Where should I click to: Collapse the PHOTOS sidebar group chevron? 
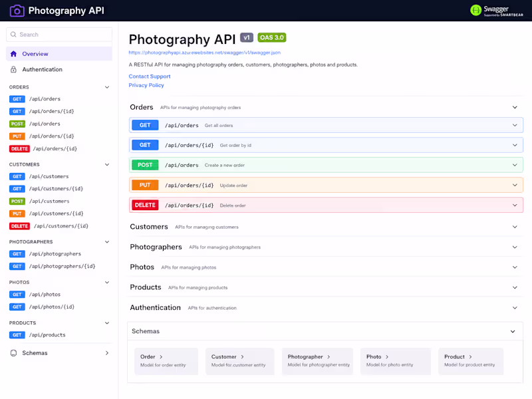pyautogui.click(x=107, y=282)
